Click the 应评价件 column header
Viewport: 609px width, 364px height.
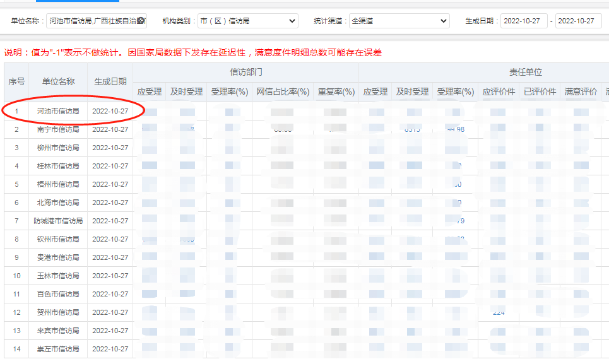pyautogui.click(x=499, y=91)
